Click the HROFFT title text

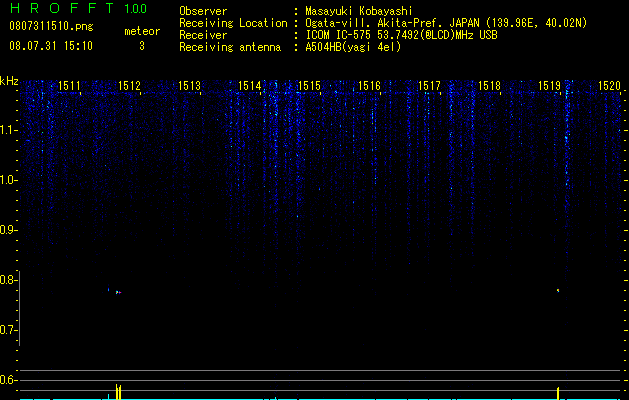(63, 8)
